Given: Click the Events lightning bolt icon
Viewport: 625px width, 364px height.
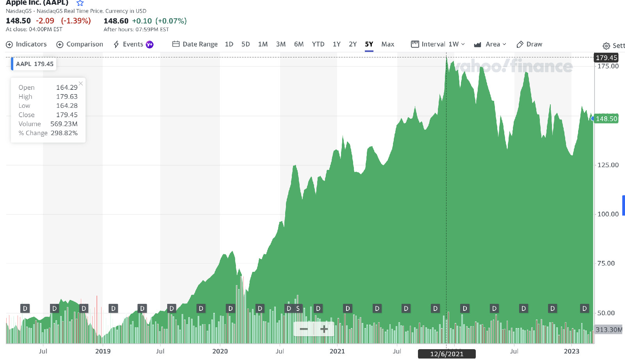Looking at the screenshot, I should click(x=116, y=45).
